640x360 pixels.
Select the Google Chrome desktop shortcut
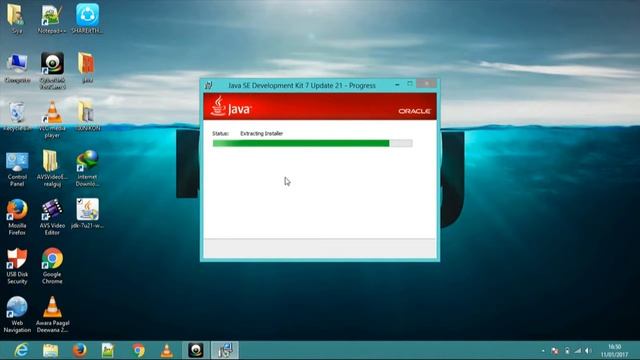click(x=52, y=266)
